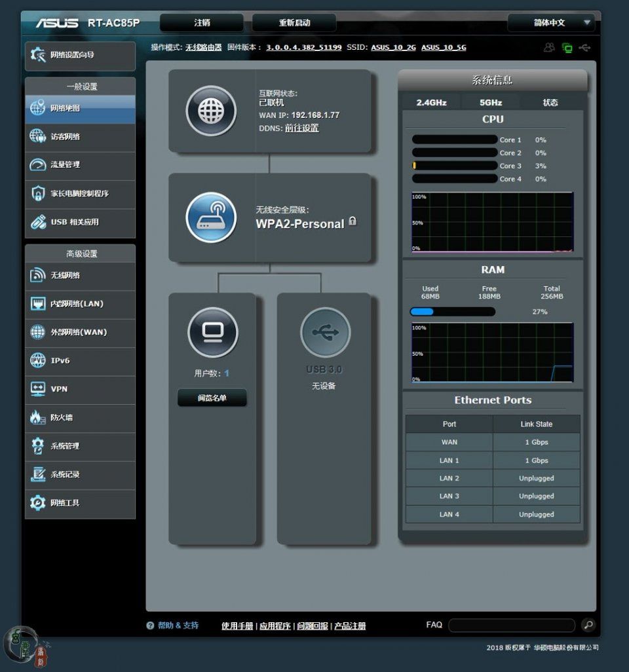This screenshot has width=629, height=672.
Task: Click the 重新启动 reboot button
Action: click(x=294, y=22)
